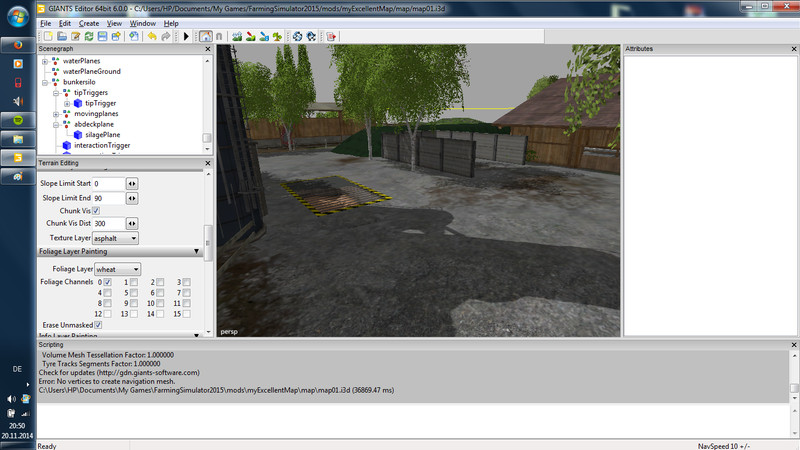
Task: Click the tray volume speaker icon
Action: click(11, 399)
